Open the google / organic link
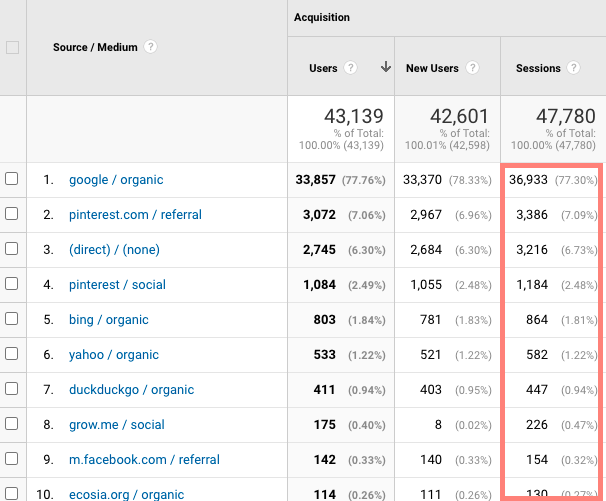The width and height of the screenshot is (606, 501). (116, 180)
